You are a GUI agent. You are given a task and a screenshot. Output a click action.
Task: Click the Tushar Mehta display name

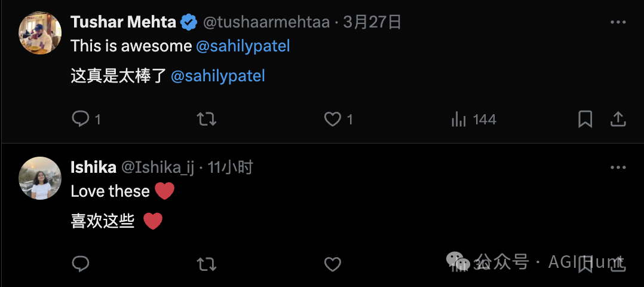[123, 23]
